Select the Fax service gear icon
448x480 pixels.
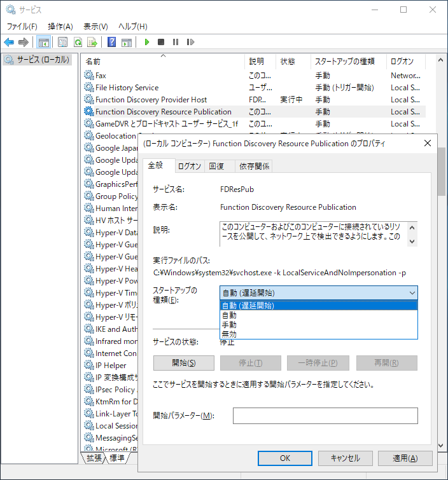coord(89,75)
